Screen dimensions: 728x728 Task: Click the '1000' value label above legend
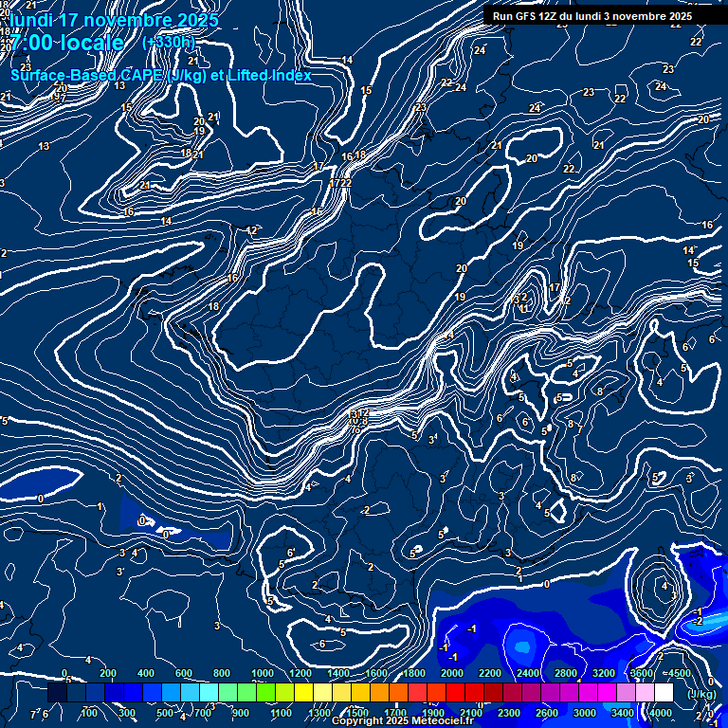tap(263, 672)
